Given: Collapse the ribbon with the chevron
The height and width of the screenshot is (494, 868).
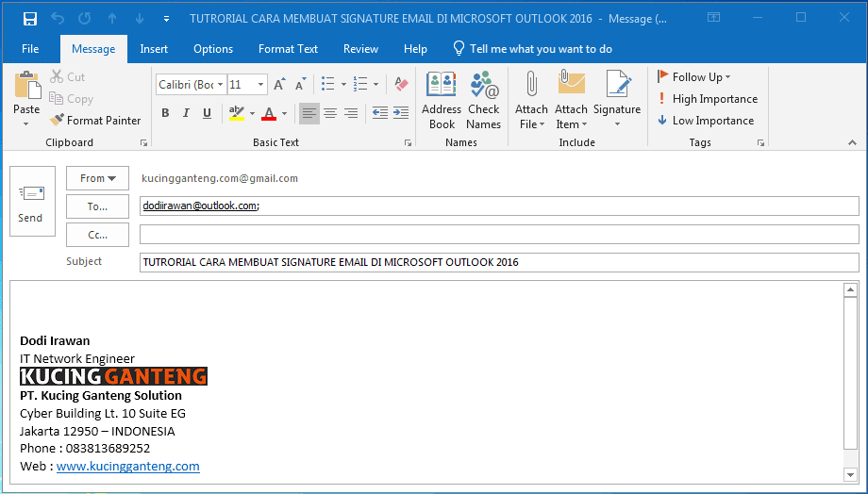Looking at the screenshot, I should pyautogui.click(x=852, y=142).
